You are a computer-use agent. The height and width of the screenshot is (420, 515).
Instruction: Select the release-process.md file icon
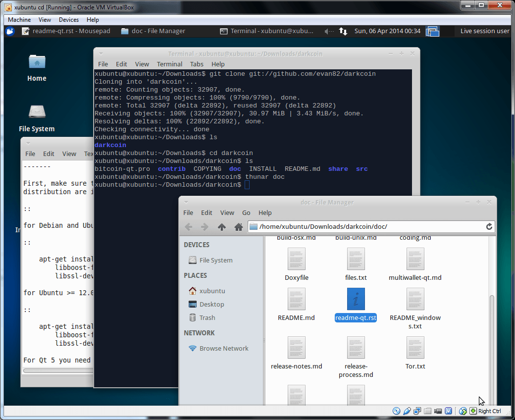tap(356, 348)
